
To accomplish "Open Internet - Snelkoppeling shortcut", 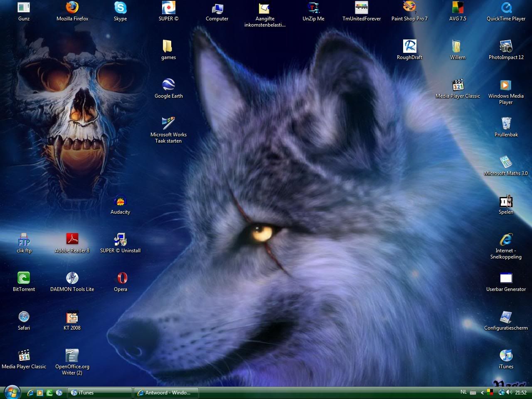I will (506, 246).
